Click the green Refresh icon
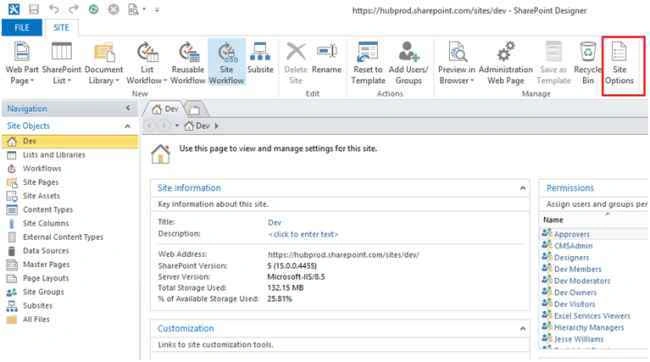Screen dimensions: 650x362 (x=93, y=9)
